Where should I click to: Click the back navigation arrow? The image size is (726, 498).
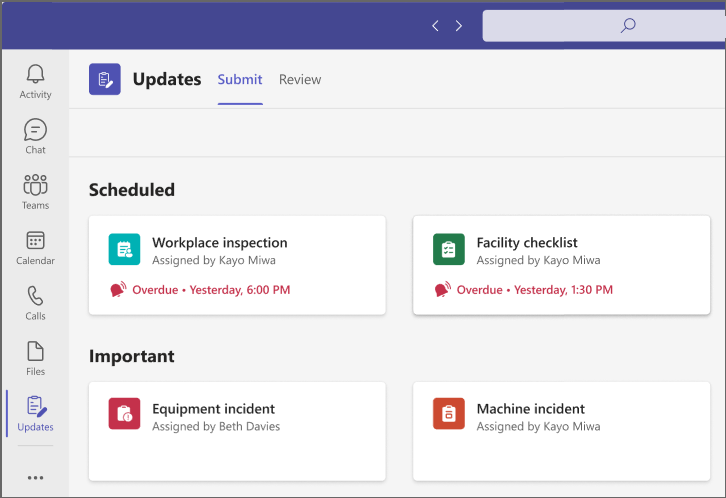click(435, 25)
